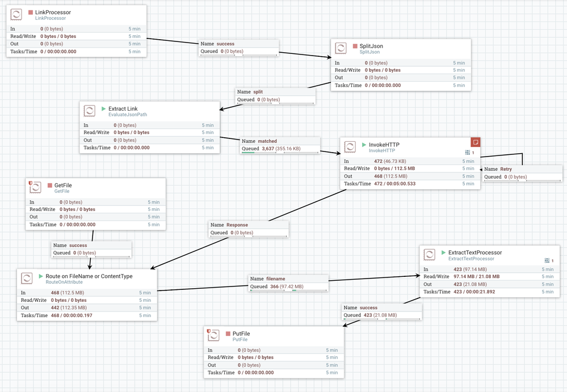
Task: Click the red stopped indicator on SplitJson
Action: coord(355,46)
